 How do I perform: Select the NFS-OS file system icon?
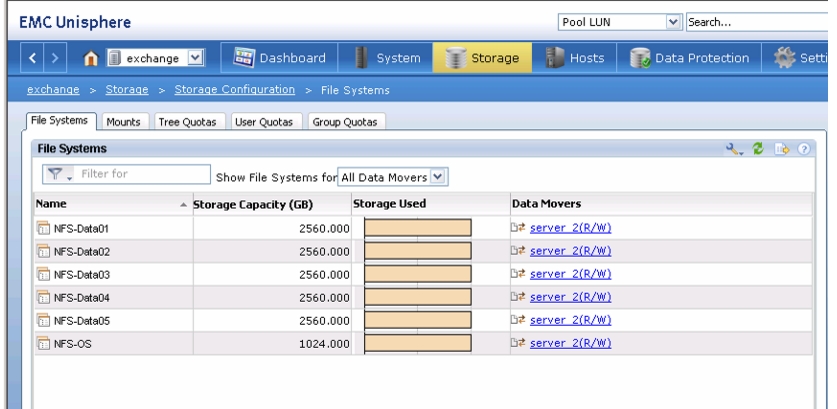[x=43, y=343]
